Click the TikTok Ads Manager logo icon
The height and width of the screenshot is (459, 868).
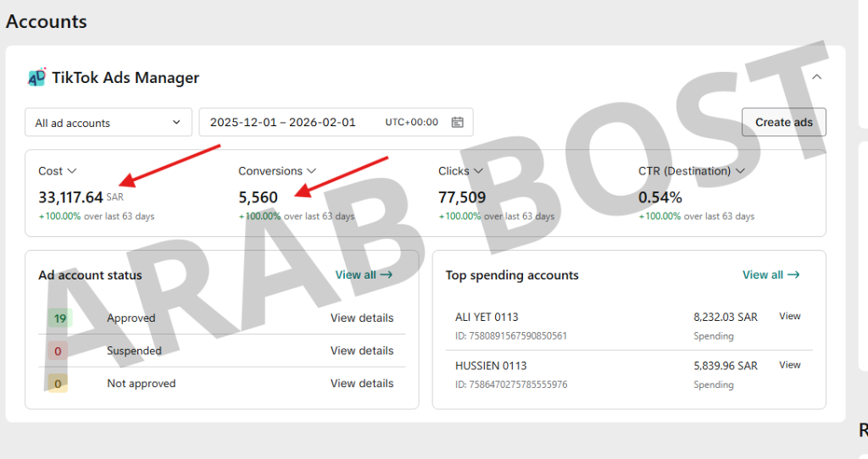tap(37, 77)
